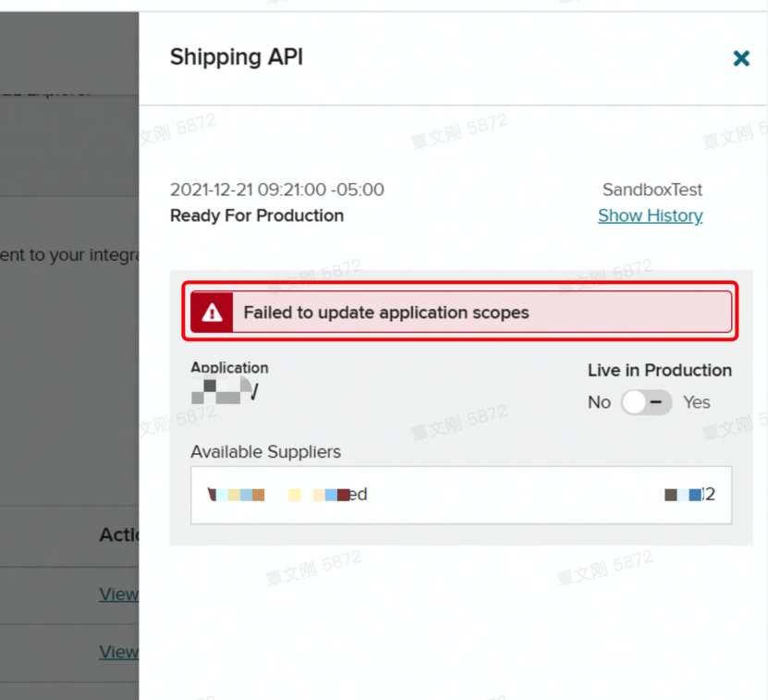Click the dimmed 'ent to your integra' text
Viewport: 768px width, 700px height.
[x=69, y=255]
